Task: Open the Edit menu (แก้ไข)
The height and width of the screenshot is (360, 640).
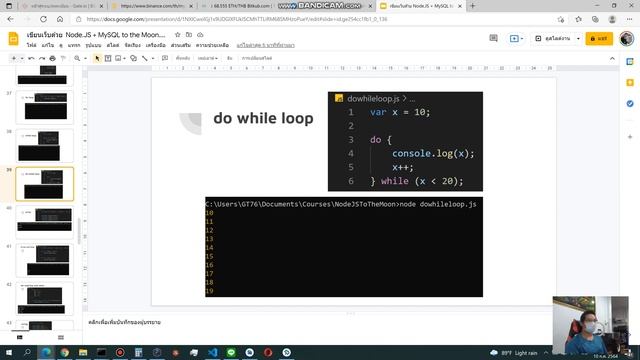Action: pyautogui.click(x=48, y=45)
